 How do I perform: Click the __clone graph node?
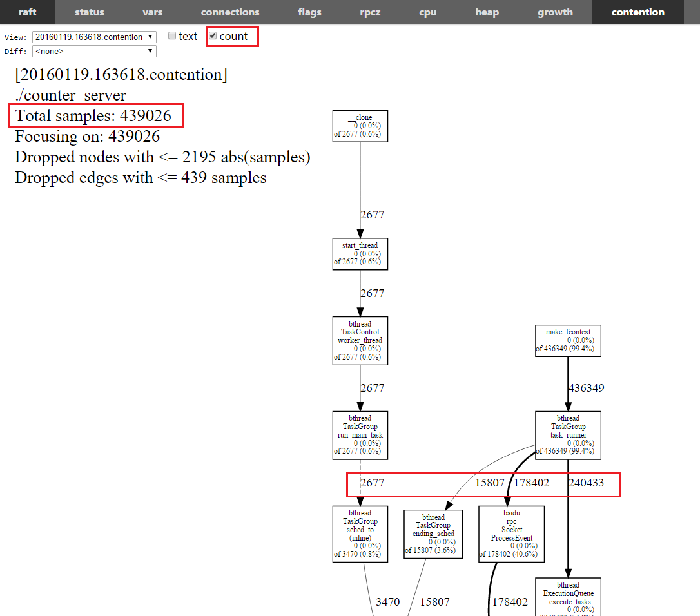click(360, 126)
